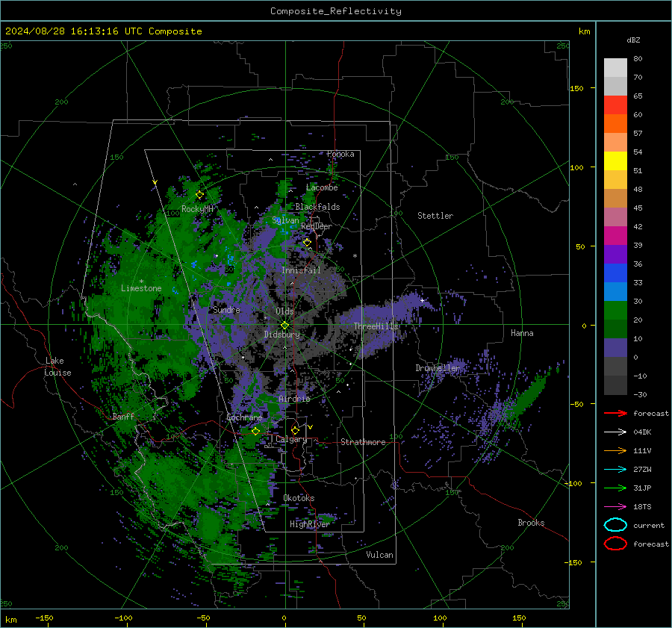Screen dimensions: 672x628
Task: Click the Hanna label
Action: 522,333
